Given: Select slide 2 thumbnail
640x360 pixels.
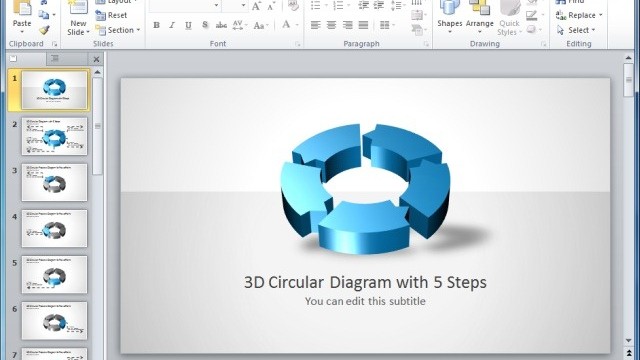Looking at the screenshot, I should (54, 136).
